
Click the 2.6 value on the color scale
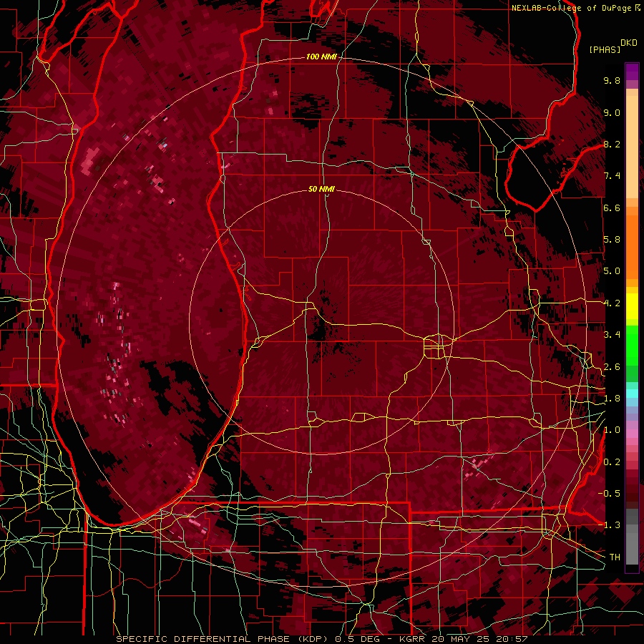(x=612, y=367)
